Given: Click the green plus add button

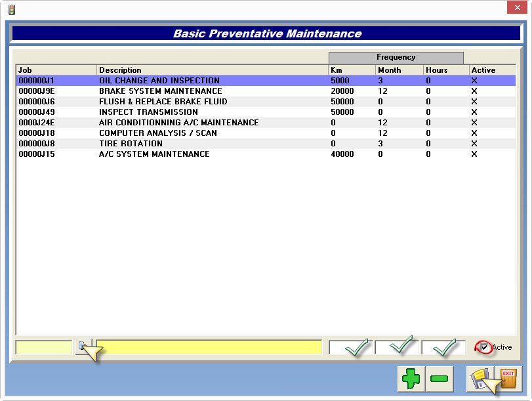Looking at the screenshot, I should [x=411, y=379].
